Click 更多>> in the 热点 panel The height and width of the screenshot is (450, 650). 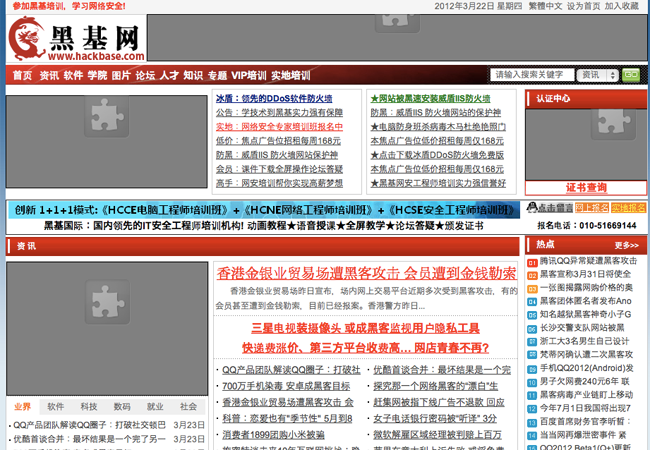(626, 245)
